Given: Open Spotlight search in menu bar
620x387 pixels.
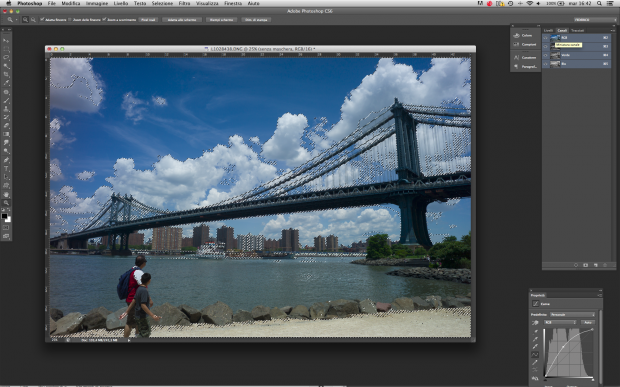Looking at the screenshot, I should (x=599, y=3).
